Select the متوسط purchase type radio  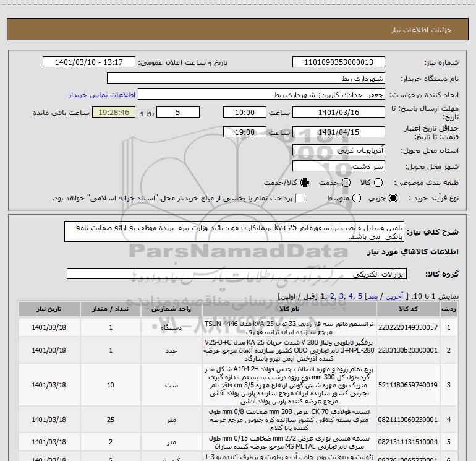(357, 198)
